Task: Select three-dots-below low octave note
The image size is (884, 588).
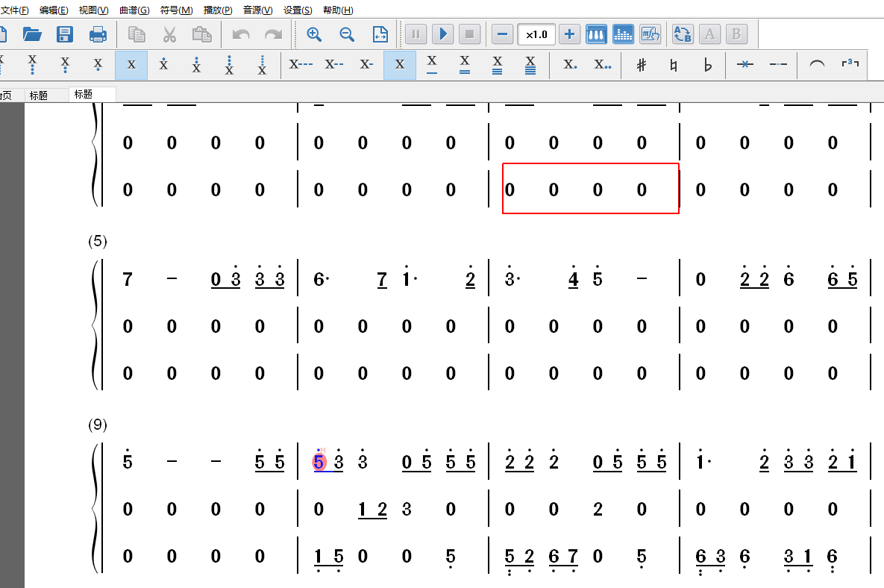Action: [32, 65]
